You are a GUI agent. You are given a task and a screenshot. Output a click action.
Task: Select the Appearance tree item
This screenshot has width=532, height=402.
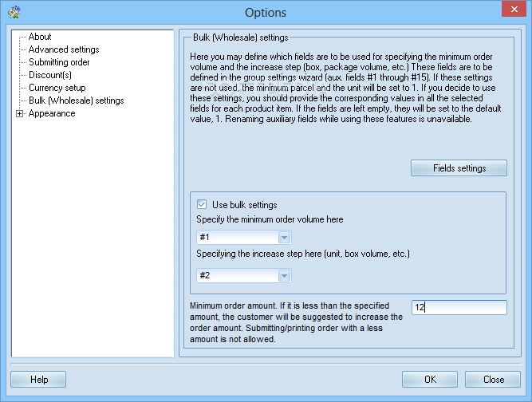point(52,113)
